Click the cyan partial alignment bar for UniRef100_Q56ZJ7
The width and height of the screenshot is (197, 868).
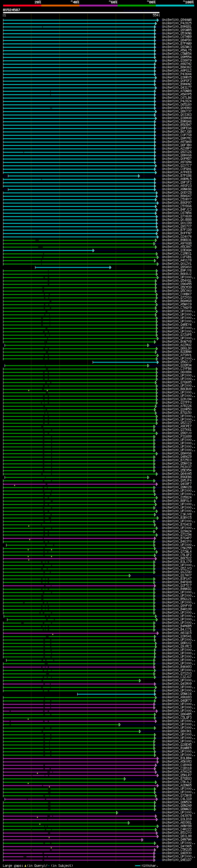126,362
